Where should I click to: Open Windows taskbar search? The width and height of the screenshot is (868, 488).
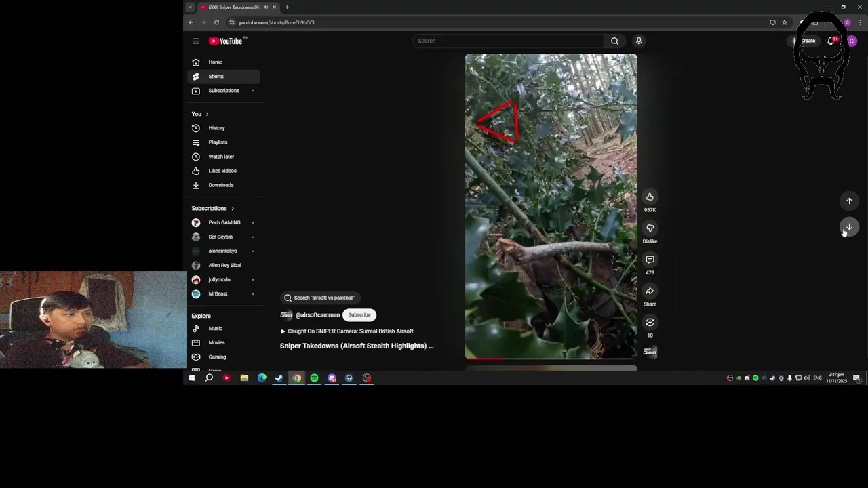(209, 378)
